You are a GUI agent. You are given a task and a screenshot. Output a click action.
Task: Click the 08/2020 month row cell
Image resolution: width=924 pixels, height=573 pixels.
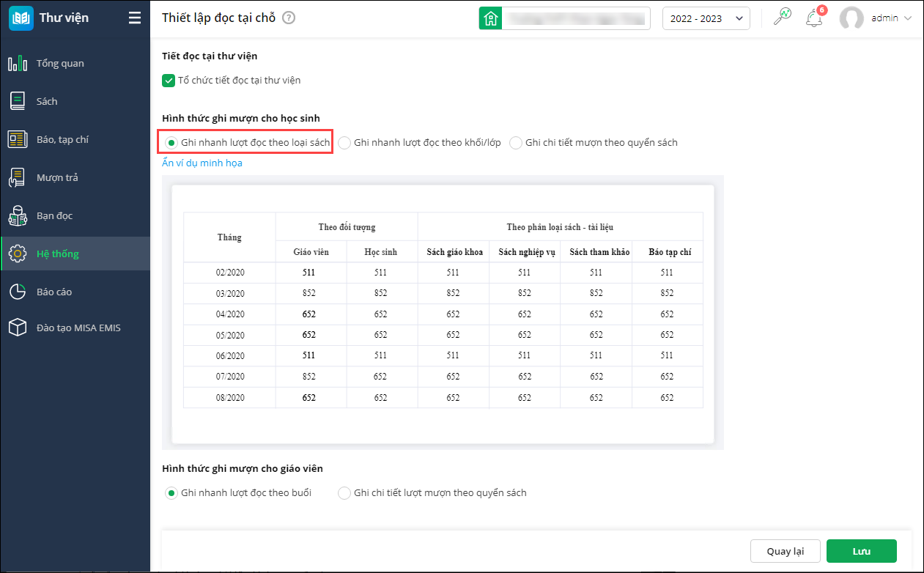point(229,397)
